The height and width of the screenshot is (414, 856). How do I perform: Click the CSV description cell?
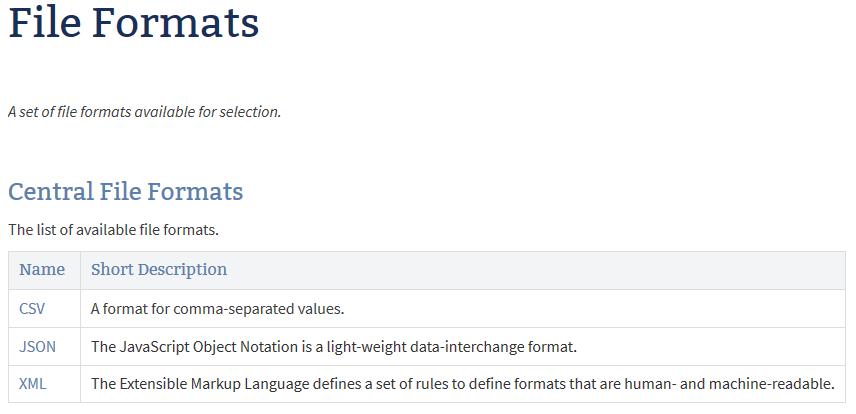click(217, 309)
